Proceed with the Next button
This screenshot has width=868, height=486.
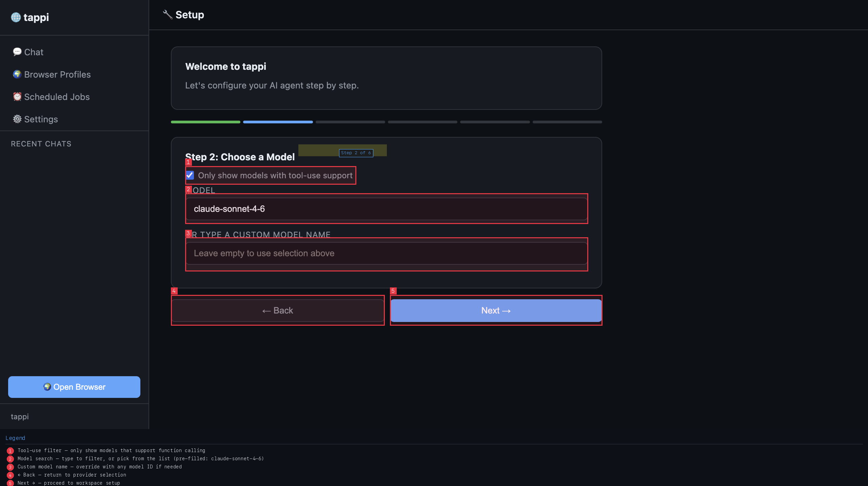[496, 310]
